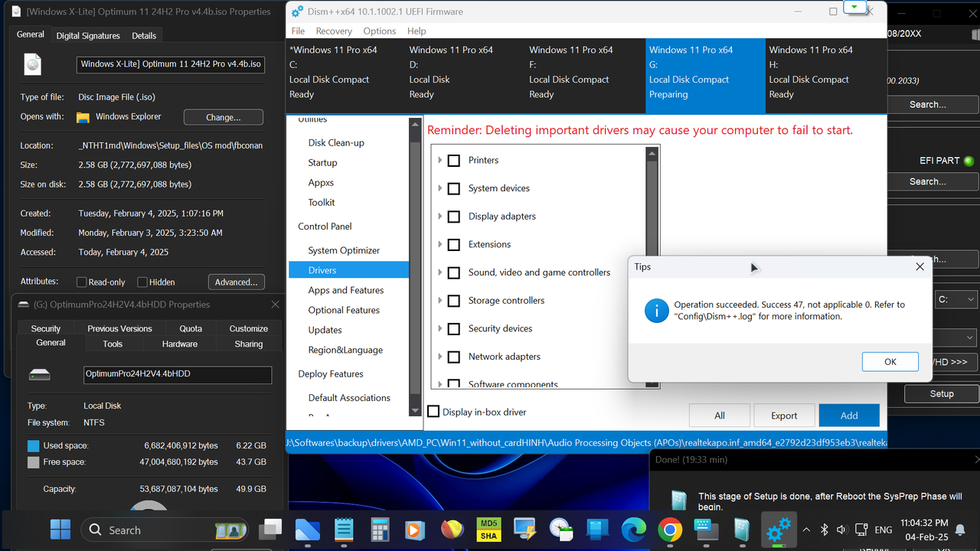
Task: Launch the MD5/SHA checksum tool from taskbar
Action: point(488,530)
